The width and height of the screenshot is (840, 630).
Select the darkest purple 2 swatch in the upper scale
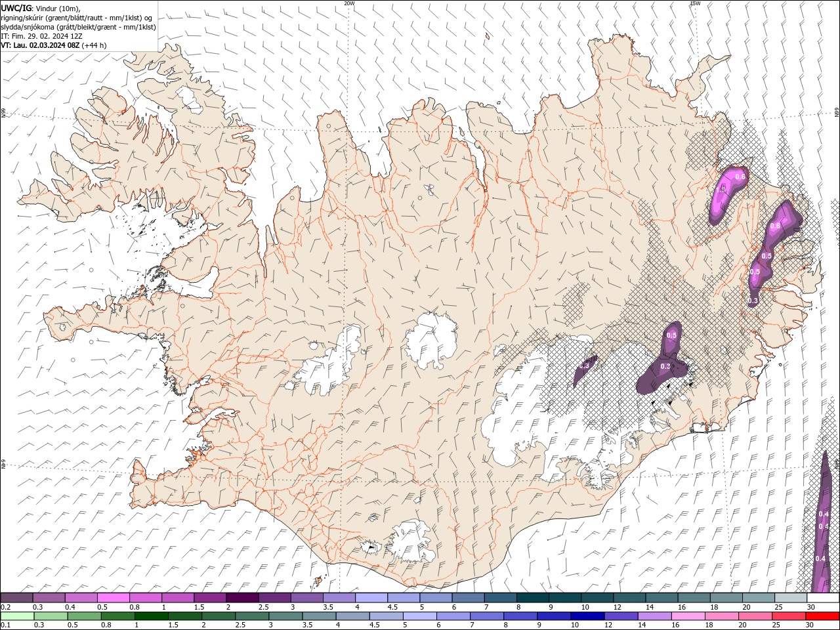[242, 598]
